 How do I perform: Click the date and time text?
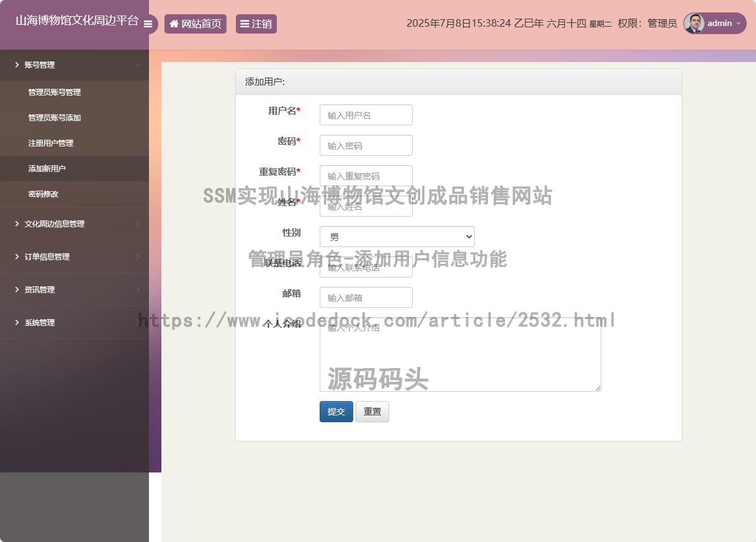point(509,24)
